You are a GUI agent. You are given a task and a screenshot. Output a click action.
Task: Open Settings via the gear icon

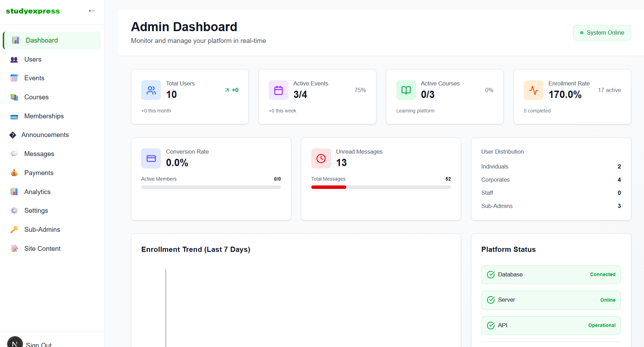tap(14, 210)
